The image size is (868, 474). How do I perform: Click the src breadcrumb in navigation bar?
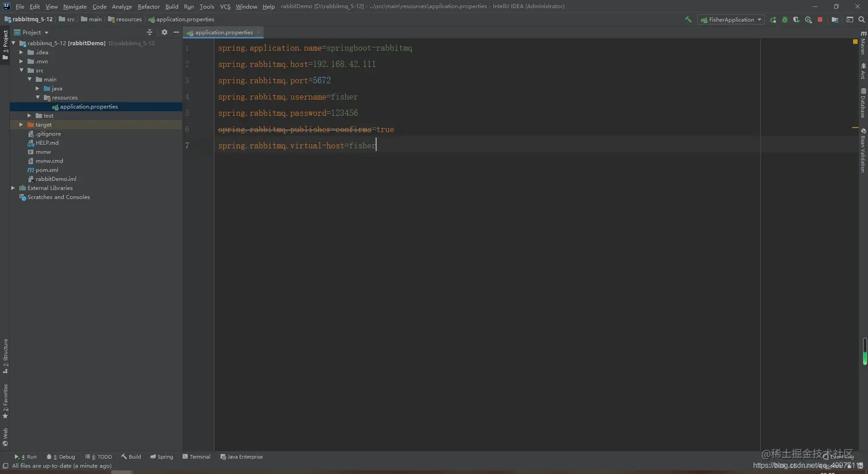pyautogui.click(x=67, y=20)
